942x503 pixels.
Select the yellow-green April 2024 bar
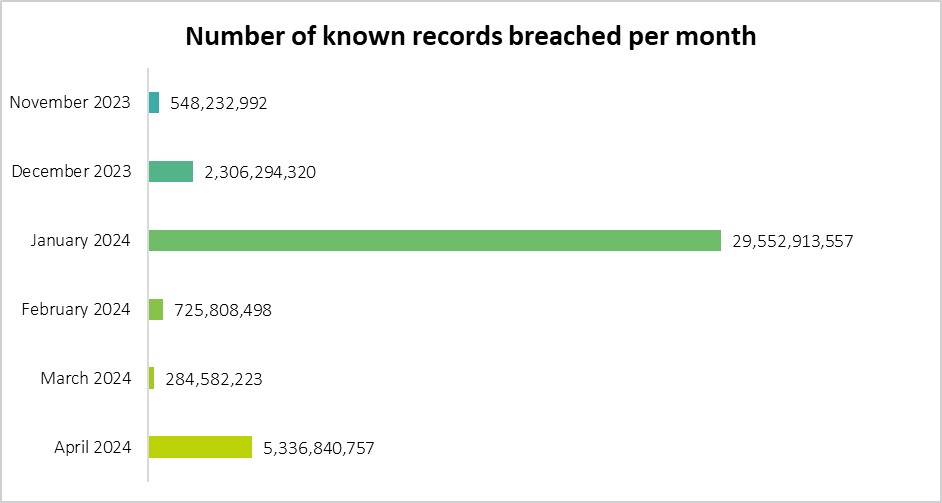200,447
